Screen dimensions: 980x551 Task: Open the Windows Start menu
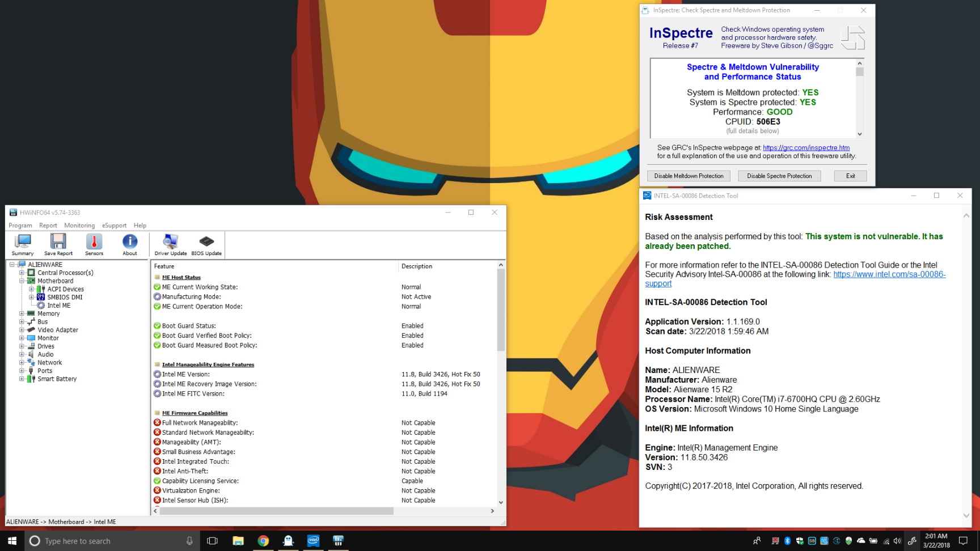pyautogui.click(x=12, y=541)
